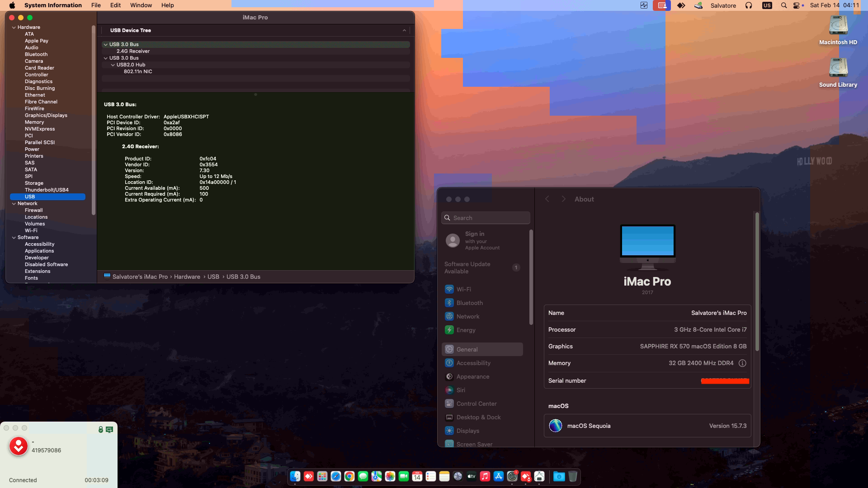Select Graphics/Displays in Hardware list
Image resolution: width=868 pixels, height=488 pixels.
click(46, 116)
